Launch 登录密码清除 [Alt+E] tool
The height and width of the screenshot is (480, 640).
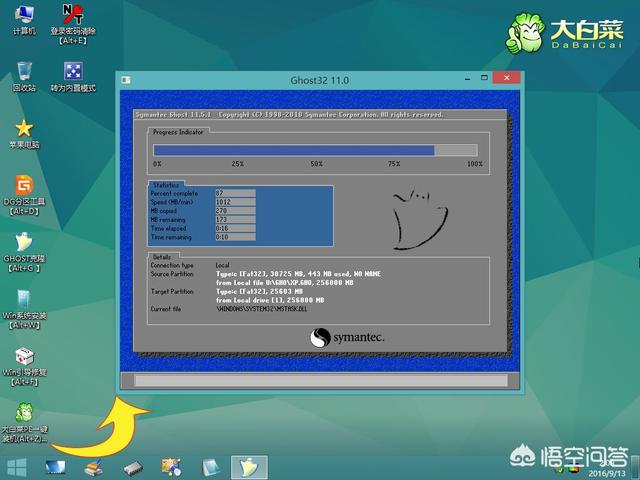[73, 24]
